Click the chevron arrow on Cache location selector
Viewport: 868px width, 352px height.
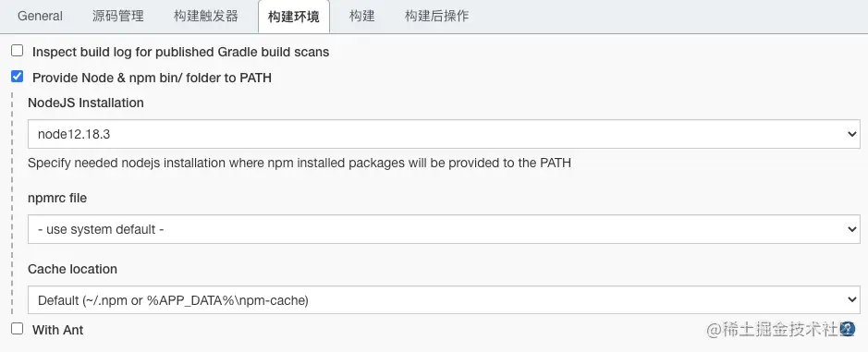[851, 300]
